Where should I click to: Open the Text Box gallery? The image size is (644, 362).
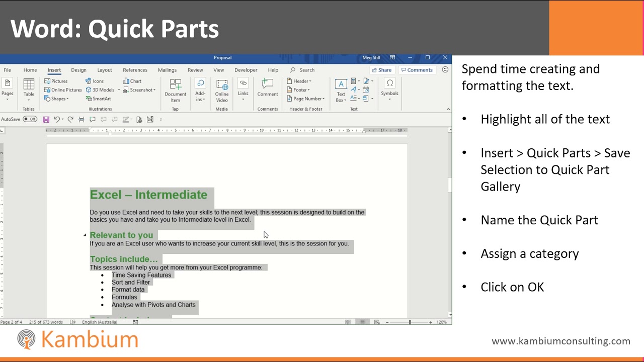[341, 90]
